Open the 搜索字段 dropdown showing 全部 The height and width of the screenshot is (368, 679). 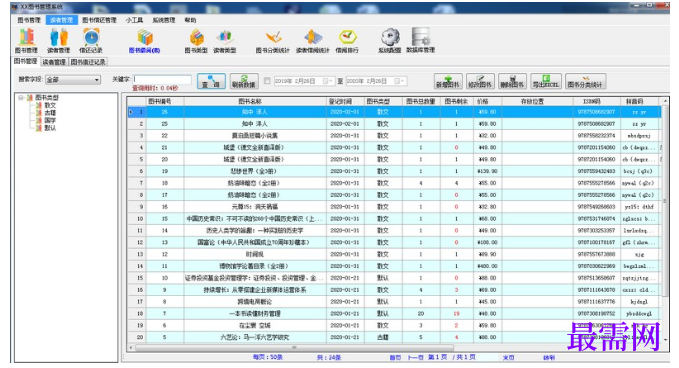click(x=73, y=80)
